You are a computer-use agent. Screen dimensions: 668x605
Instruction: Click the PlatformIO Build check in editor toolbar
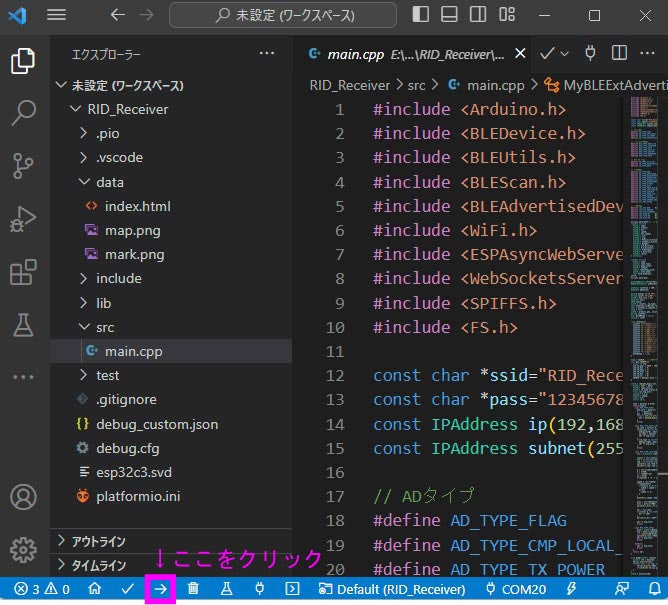[547, 54]
